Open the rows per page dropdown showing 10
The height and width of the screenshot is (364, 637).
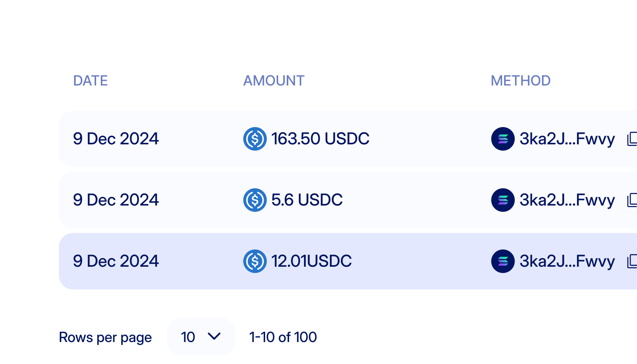click(201, 337)
